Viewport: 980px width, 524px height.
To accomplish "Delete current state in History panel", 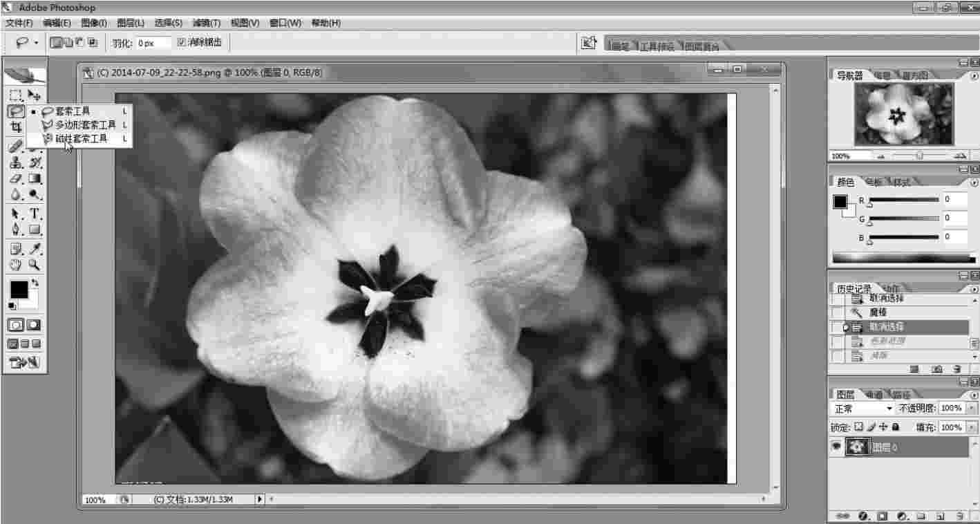I will tap(958, 369).
